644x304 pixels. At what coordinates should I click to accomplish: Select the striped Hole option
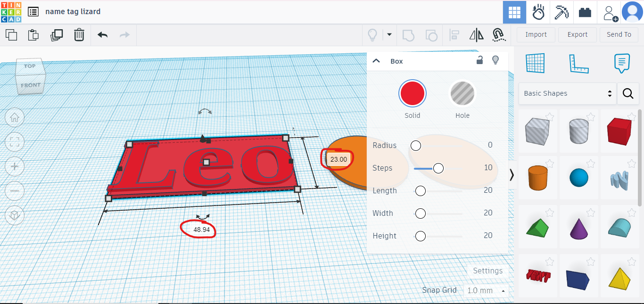(462, 93)
